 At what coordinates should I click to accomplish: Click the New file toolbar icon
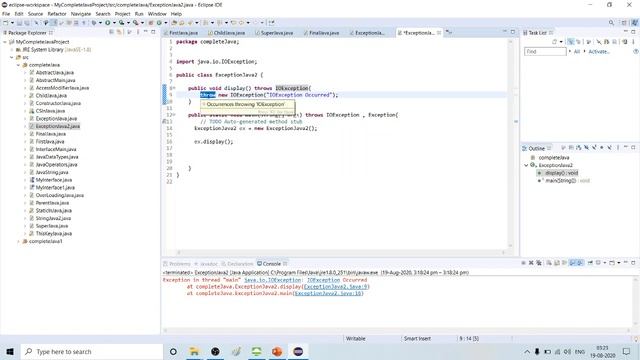tap(6, 23)
